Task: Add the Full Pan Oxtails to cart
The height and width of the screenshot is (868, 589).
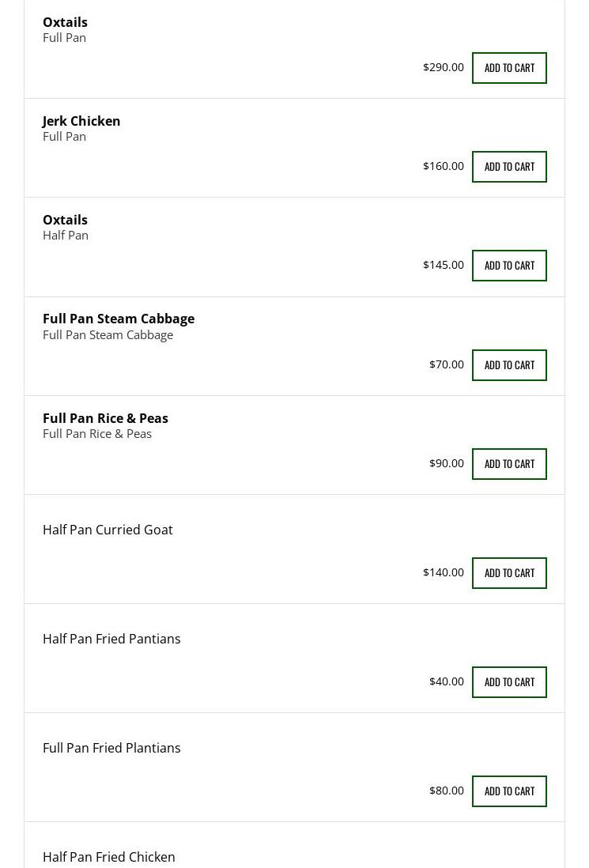Action: click(x=509, y=68)
